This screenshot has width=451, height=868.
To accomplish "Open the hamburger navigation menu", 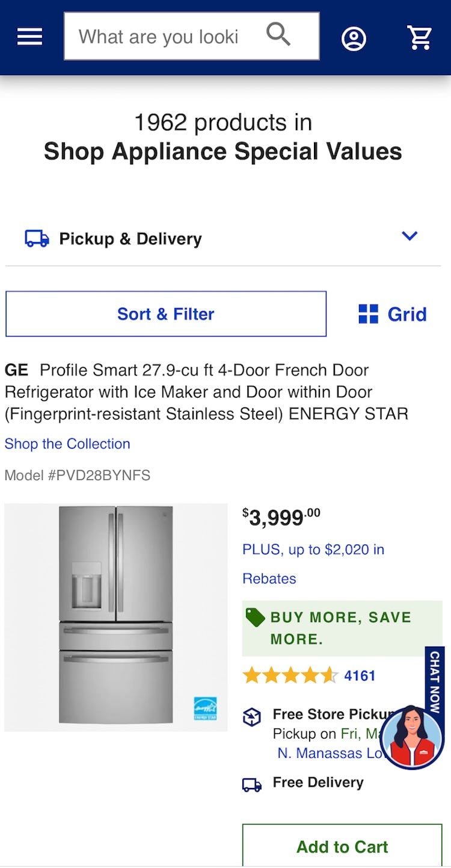I will coord(29,37).
